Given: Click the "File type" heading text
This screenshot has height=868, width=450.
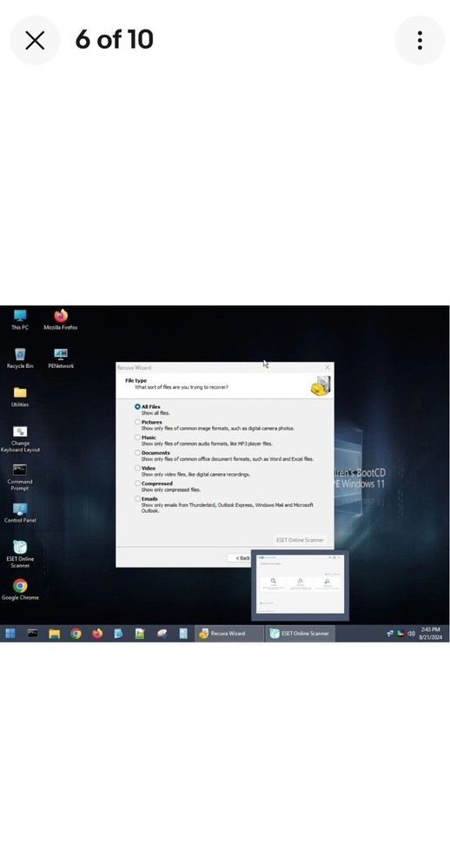Looking at the screenshot, I should coord(136,381).
